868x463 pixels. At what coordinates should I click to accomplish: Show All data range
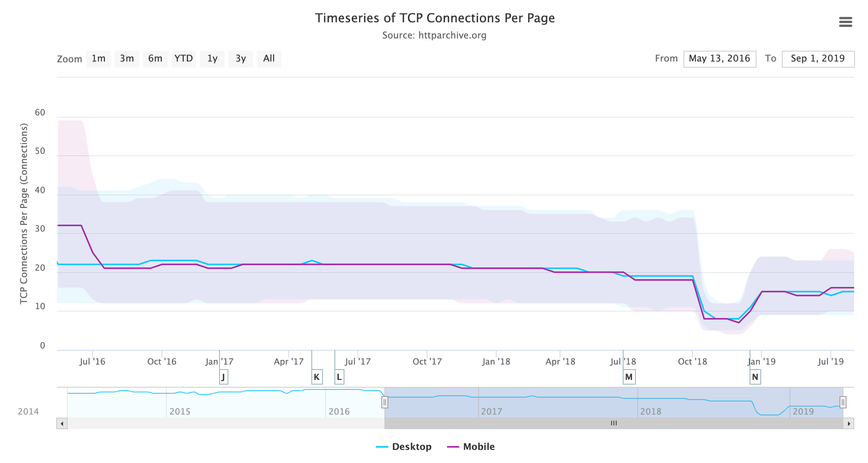coord(269,59)
